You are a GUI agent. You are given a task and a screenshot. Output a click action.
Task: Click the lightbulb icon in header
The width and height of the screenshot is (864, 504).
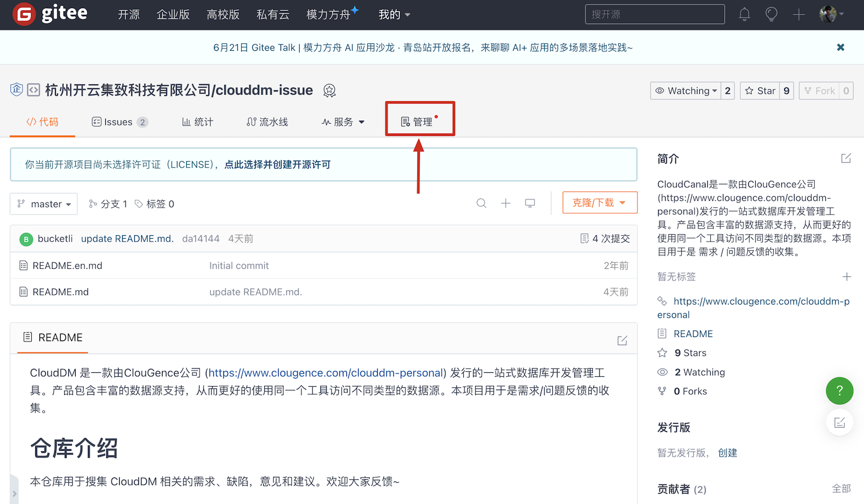[x=771, y=14]
